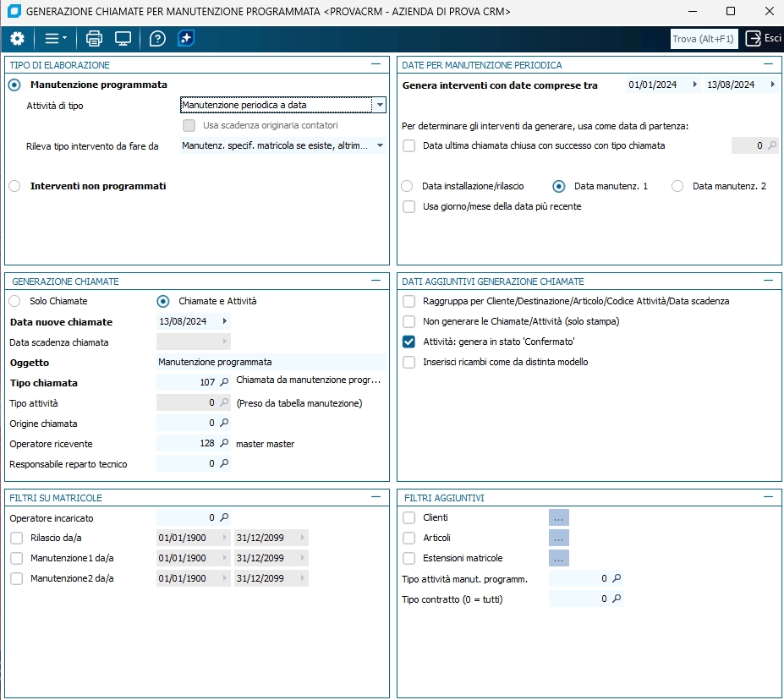This screenshot has height=700, width=784.
Task: Uncheck Attività: genera in stato 'Confermato'
Action: 409,342
